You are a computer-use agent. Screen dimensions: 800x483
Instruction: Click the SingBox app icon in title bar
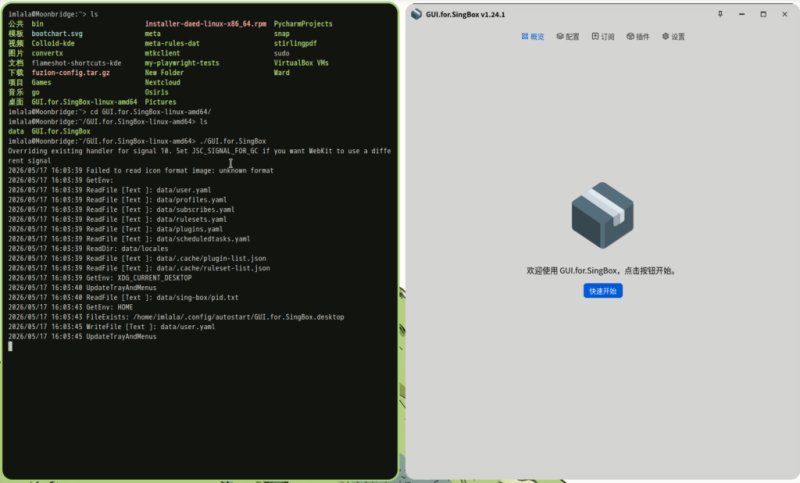[x=416, y=14]
